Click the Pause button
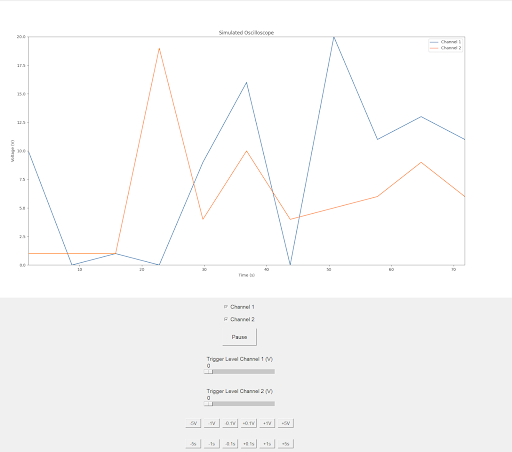Viewport: 512px width, 452px height. (240, 337)
